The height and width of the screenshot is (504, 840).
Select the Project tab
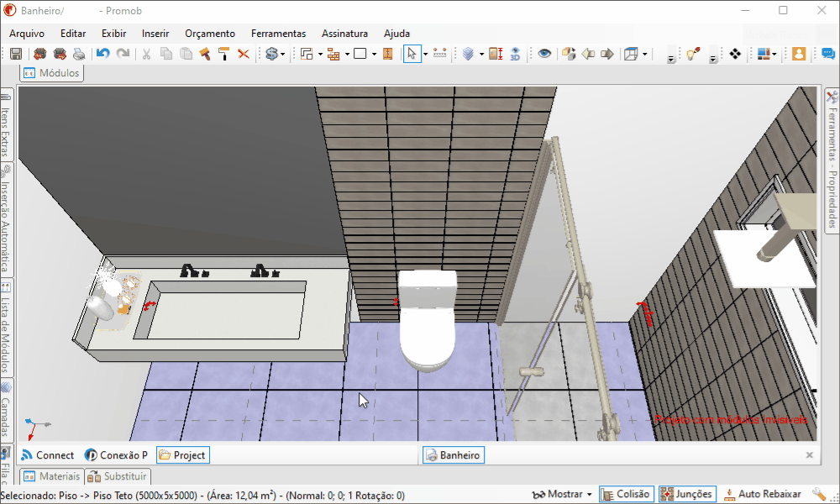click(x=182, y=455)
